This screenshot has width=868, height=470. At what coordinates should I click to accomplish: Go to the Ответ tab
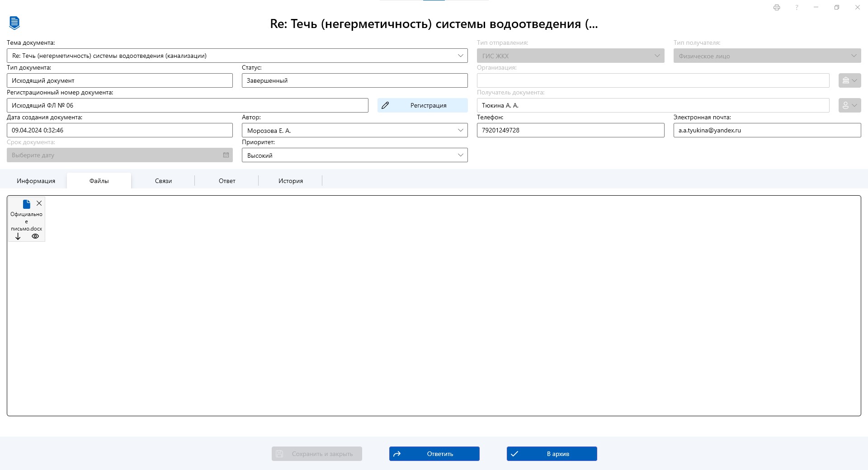(x=227, y=181)
